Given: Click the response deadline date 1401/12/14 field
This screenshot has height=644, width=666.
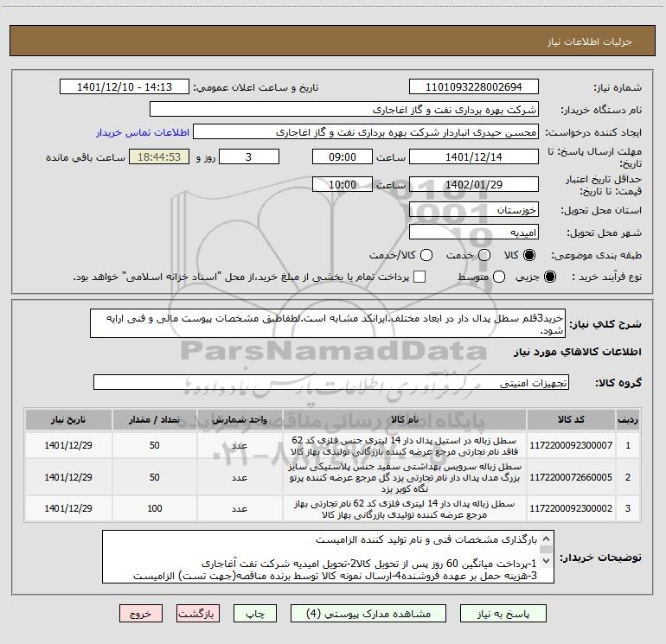Looking at the screenshot, I should 474,157.
